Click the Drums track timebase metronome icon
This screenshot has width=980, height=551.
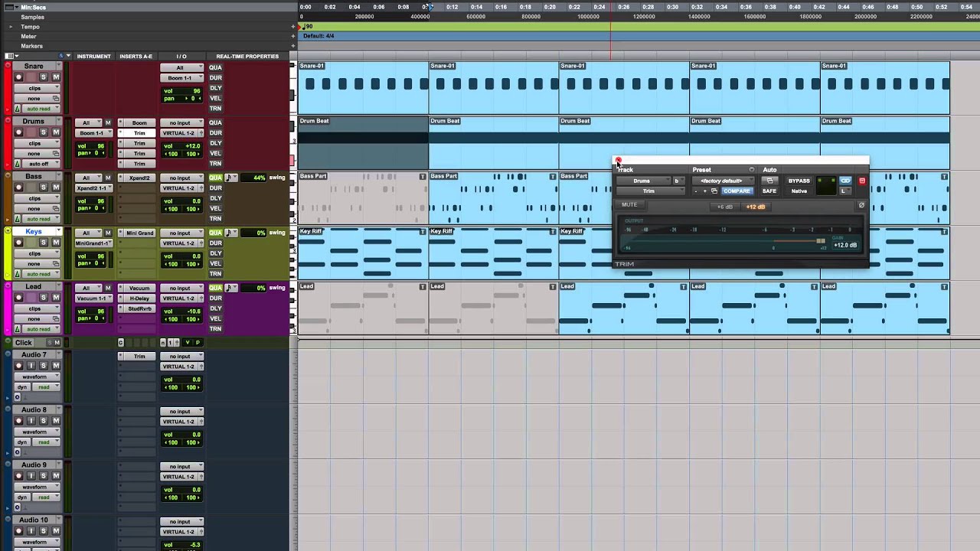click(x=18, y=164)
